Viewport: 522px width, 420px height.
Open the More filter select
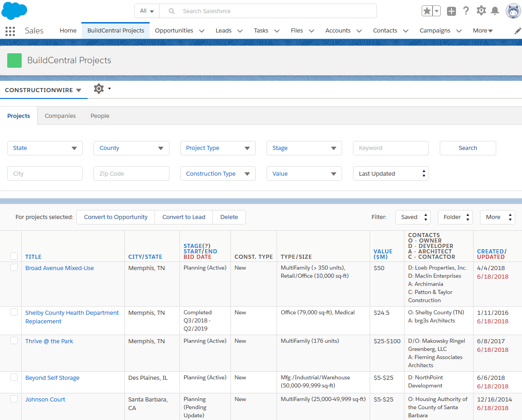pos(497,217)
